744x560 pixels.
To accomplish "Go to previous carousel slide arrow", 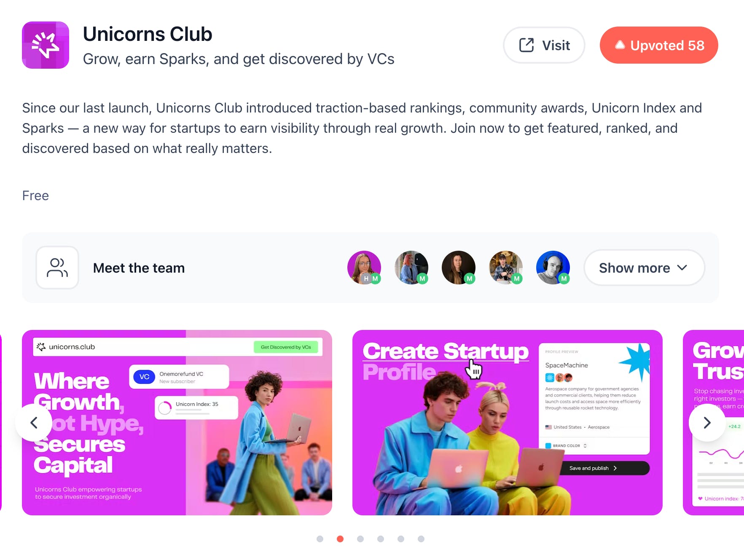I will [34, 423].
